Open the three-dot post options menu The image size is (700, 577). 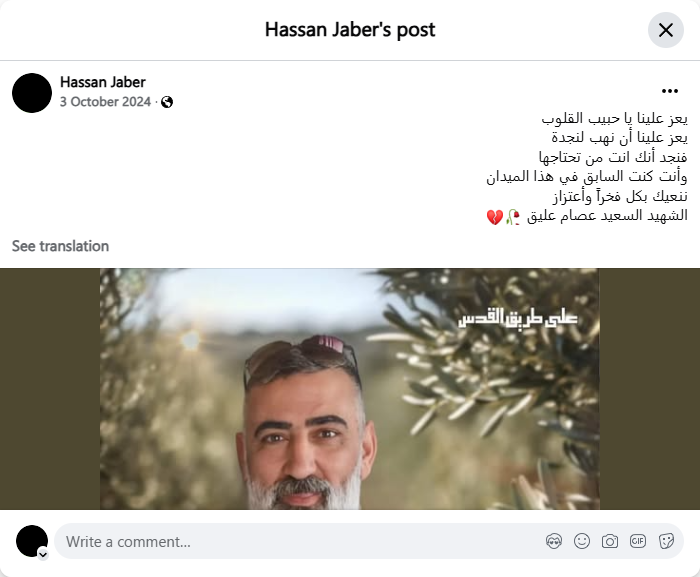[670, 91]
